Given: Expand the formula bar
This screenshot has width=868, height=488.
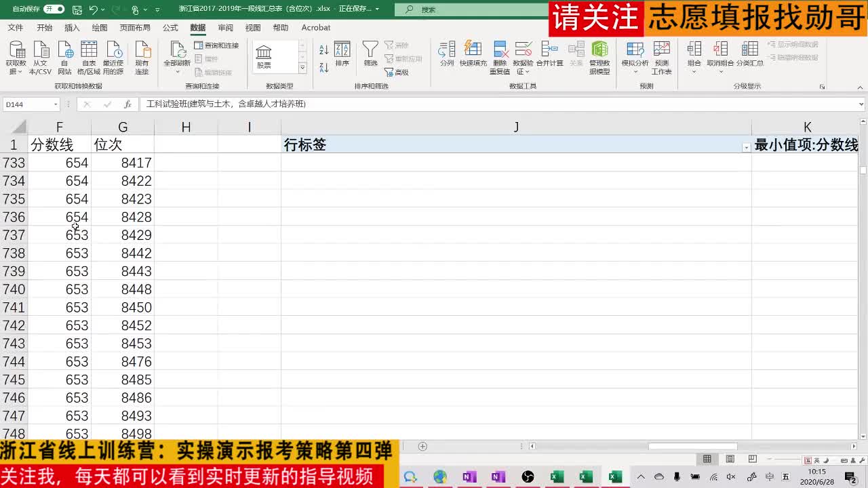Looking at the screenshot, I should coord(861,104).
